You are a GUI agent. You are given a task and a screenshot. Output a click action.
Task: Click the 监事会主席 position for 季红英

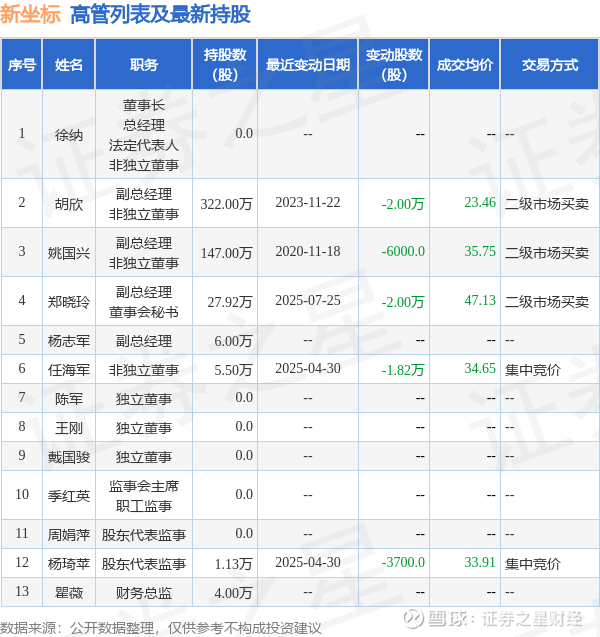point(143,486)
